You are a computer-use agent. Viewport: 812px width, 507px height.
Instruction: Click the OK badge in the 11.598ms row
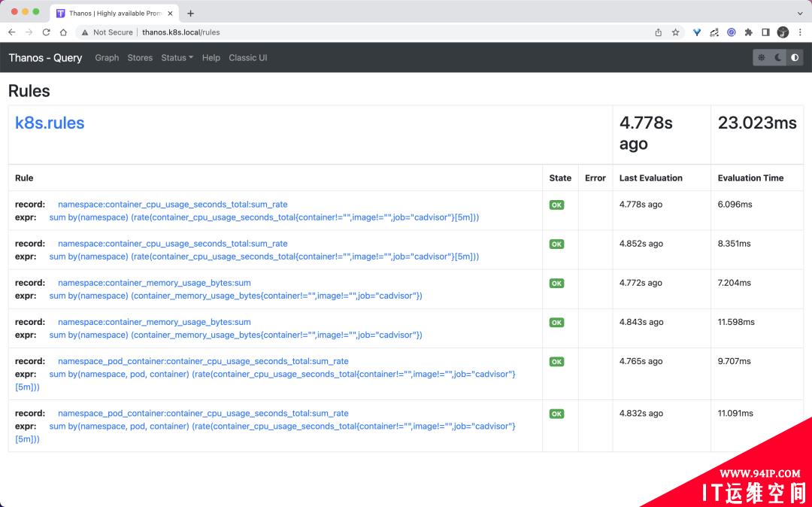coord(556,322)
